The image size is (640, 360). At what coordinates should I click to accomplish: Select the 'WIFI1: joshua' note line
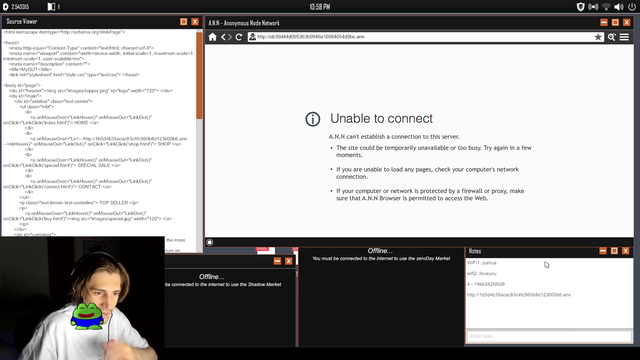click(x=482, y=263)
